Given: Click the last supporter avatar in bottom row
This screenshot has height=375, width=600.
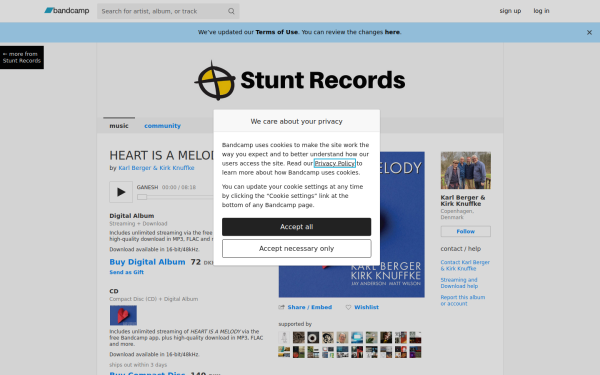Looking at the screenshot, I should pos(415,352).
